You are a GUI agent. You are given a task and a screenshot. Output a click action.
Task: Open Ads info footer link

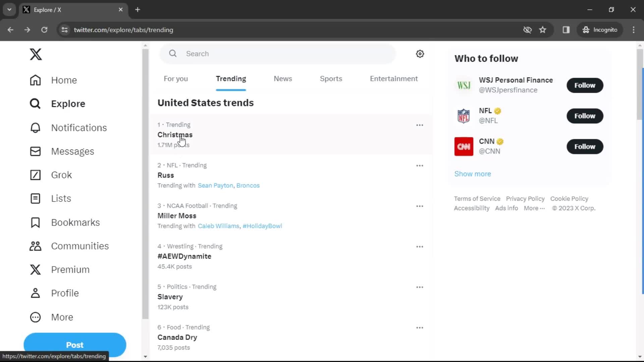(506, 208)
